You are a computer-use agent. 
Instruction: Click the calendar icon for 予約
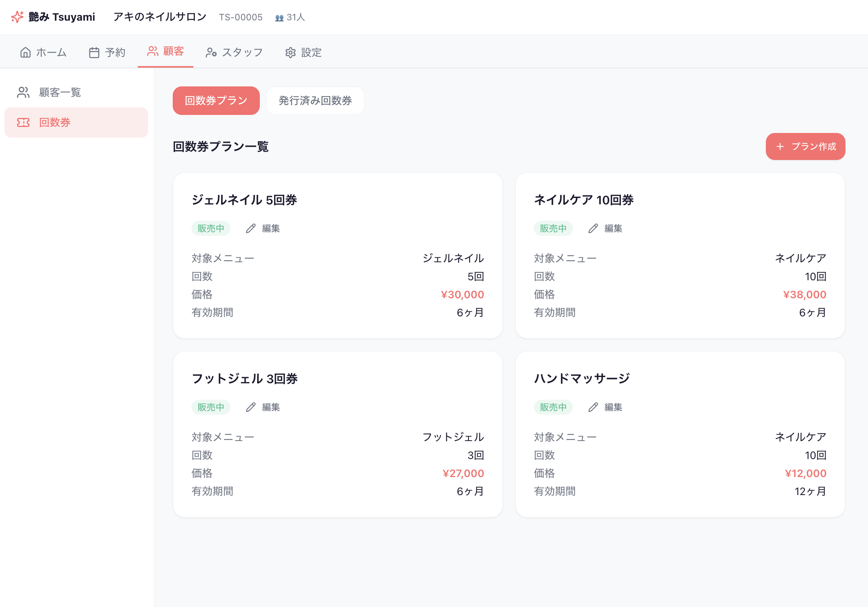pyautogui.click(x=94, y=52)
